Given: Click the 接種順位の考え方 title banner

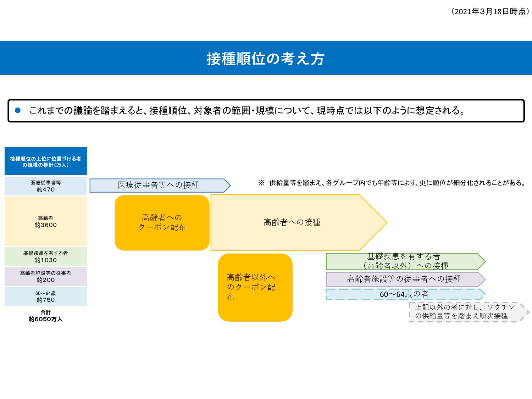Looking at the screenshot, I should click(x=266, y=58).
